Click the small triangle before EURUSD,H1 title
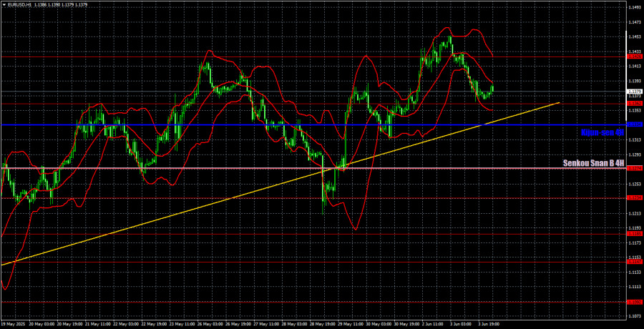This screenshot has width=644, height=329. pyautogui.click(x=4, y=4)
